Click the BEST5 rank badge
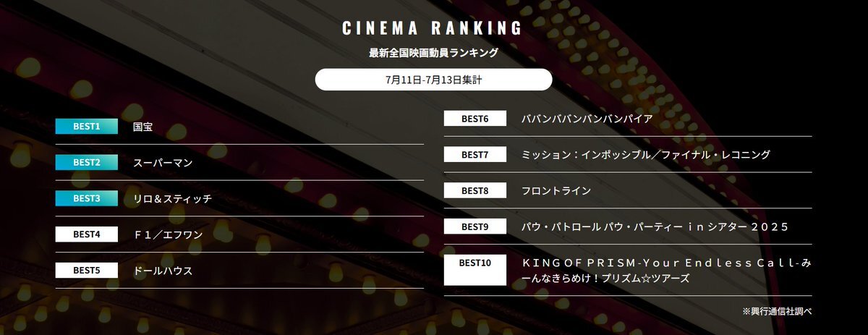 [86, 271]
